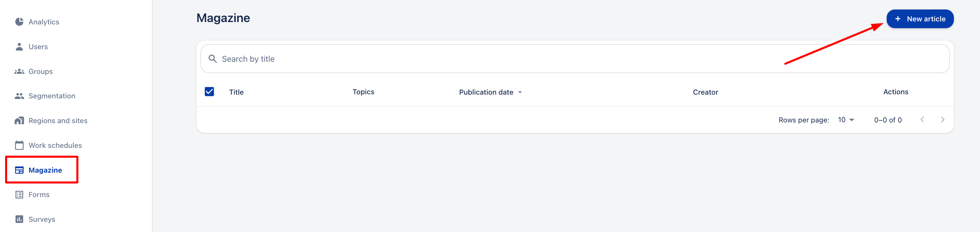Toggle the select-all checkbox beside Title
Screen dimensions: 980x232
pos(209,92)
